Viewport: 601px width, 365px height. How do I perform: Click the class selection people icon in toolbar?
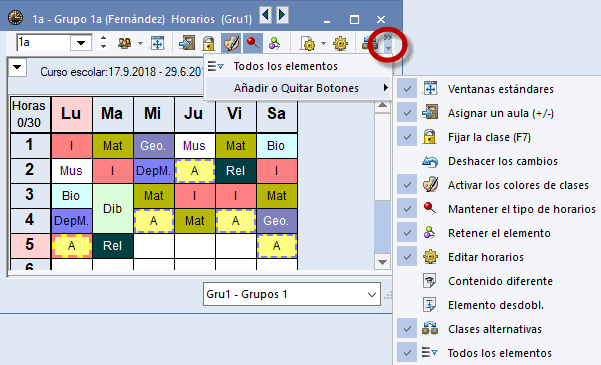click(125, 43)
